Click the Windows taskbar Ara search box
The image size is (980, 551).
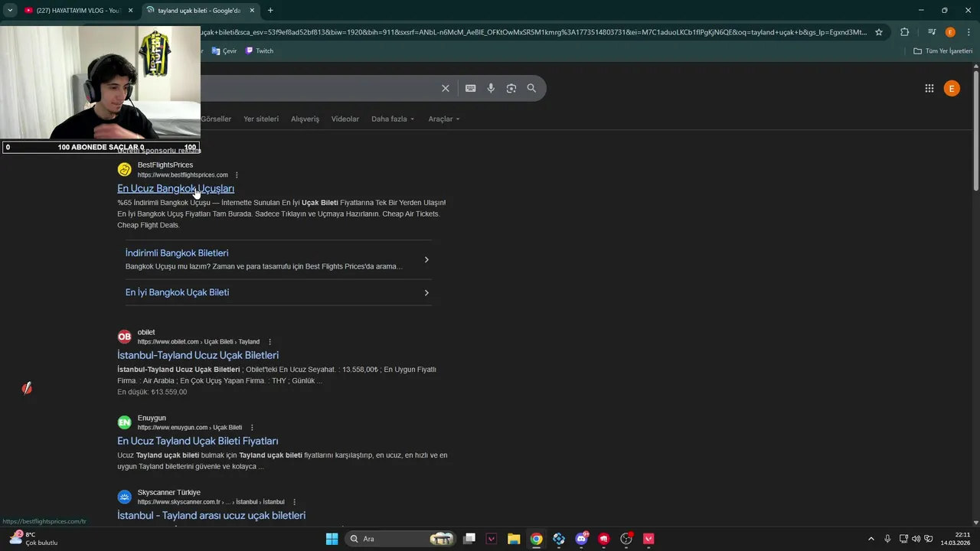pos(400,539)
